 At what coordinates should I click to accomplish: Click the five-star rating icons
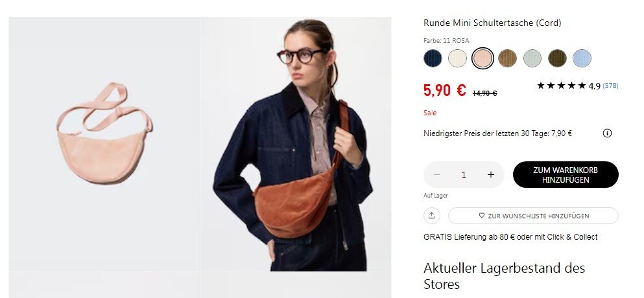click(562, 86)
